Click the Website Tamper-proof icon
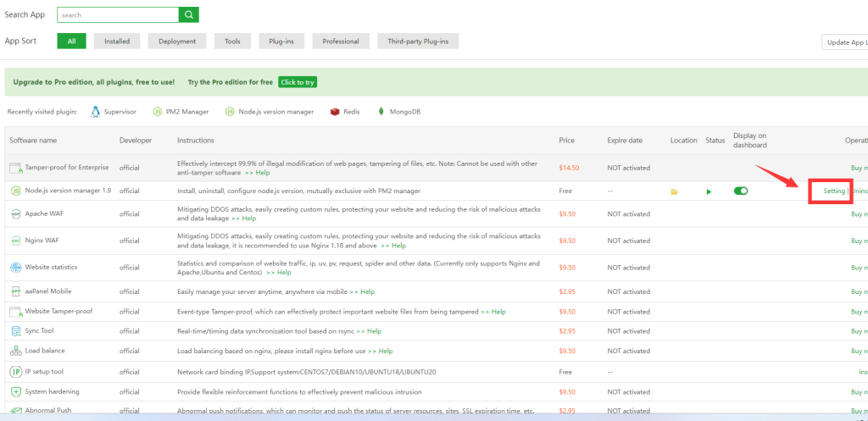The width and height of the screenshot is (868, 421). 15,312
